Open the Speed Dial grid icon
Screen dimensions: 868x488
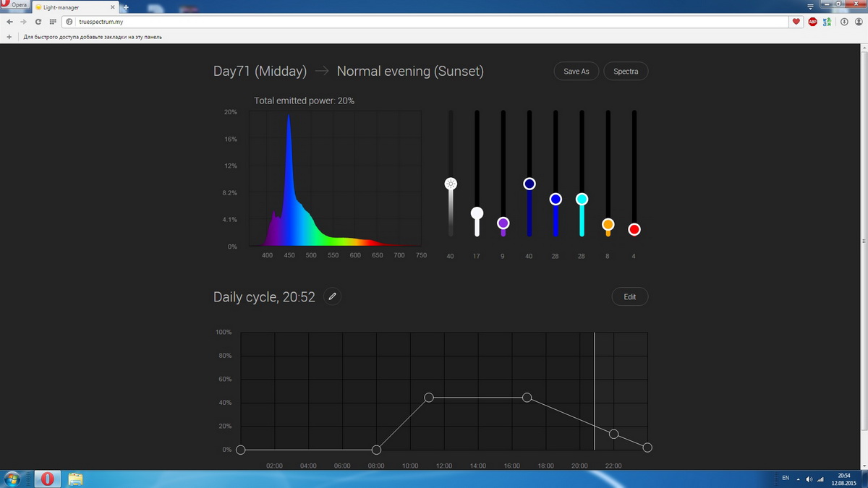tap(53, 22)
